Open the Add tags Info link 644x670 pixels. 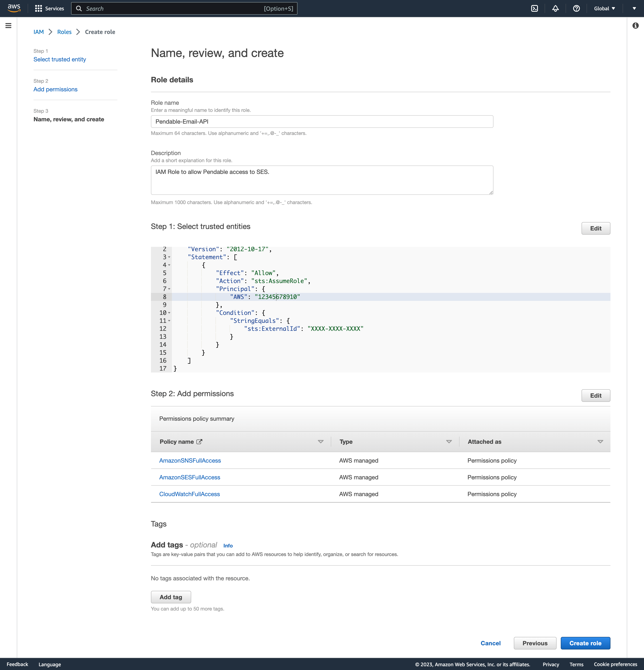(228, 546)
